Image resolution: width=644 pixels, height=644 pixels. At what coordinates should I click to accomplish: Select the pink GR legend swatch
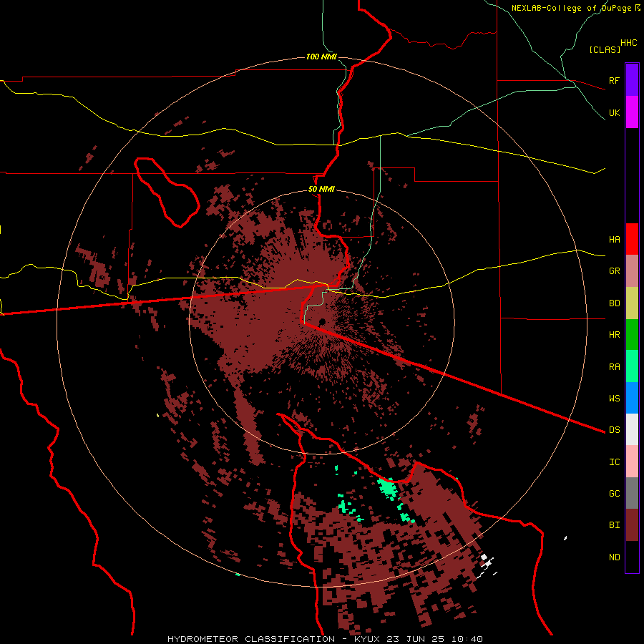point(632,271)
